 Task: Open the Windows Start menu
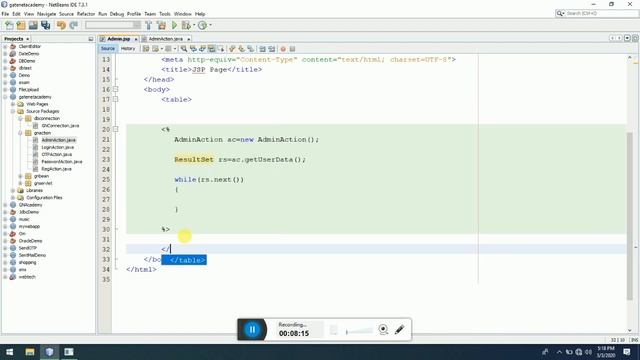tap(9, 351)
